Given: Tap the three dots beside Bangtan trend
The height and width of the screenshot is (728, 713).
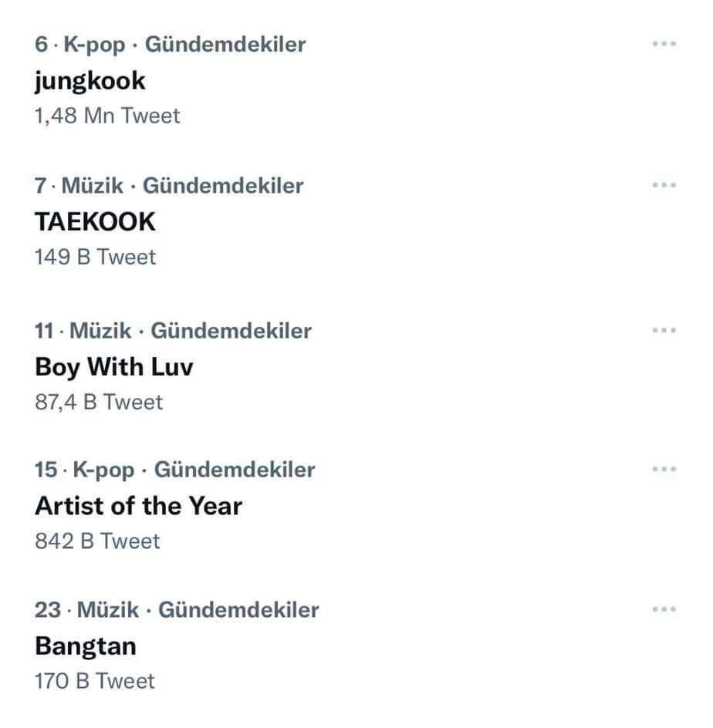Looking at the screenshot, I should click(664, 609).
